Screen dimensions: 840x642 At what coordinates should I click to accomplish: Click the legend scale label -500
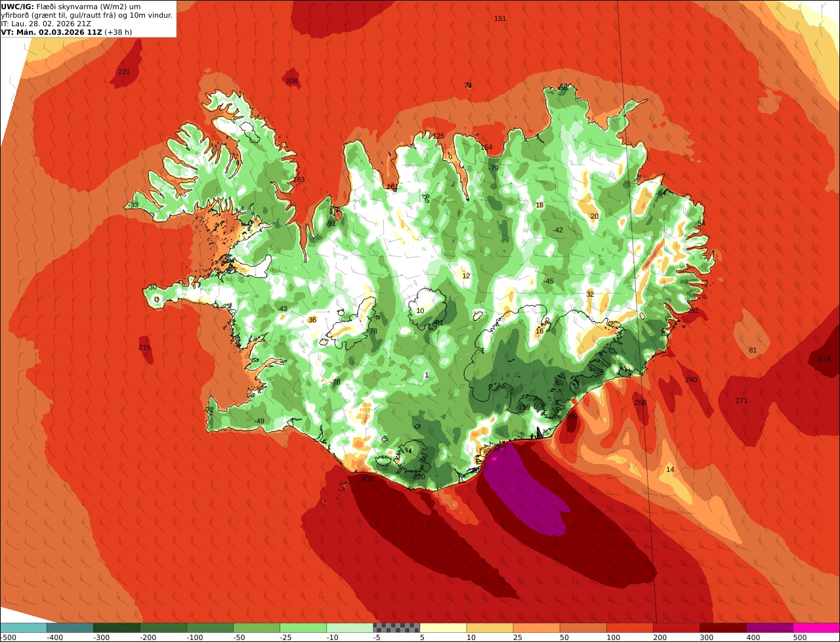(7, 637)
